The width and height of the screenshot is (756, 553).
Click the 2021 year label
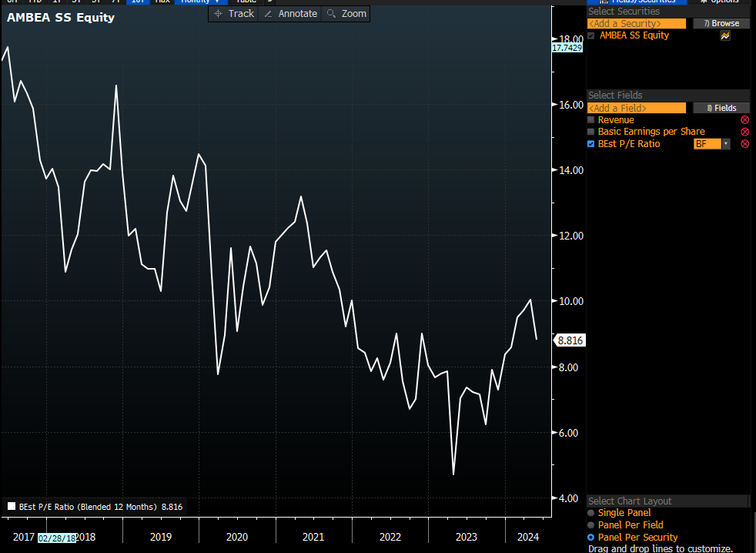pyautogui.click(x=313, y=537)
